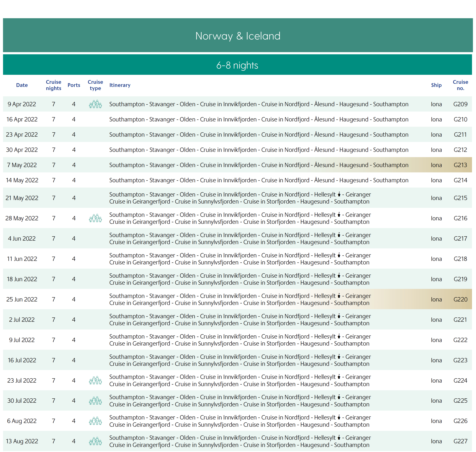Select the date 14 May 2022
This screenshot has height=452, width=476.
(22, 180)
